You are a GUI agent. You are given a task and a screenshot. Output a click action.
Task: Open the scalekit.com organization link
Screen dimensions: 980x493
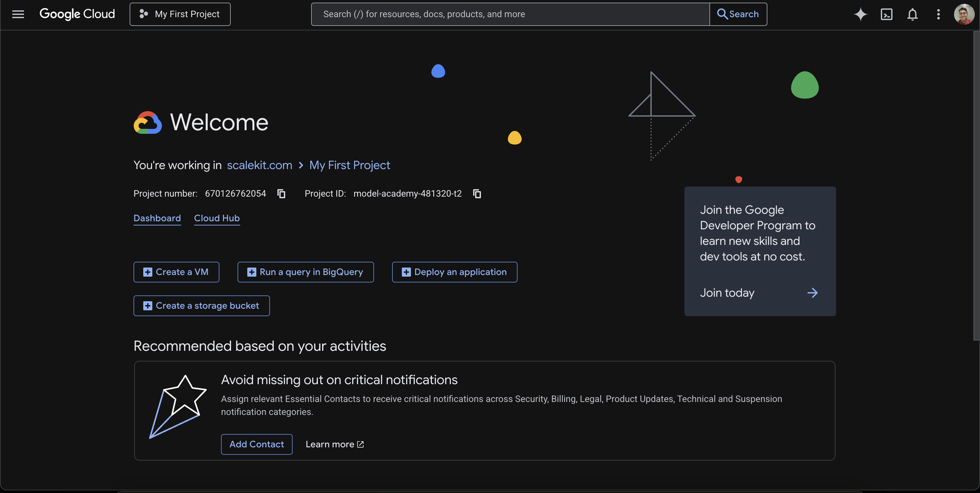259,165
